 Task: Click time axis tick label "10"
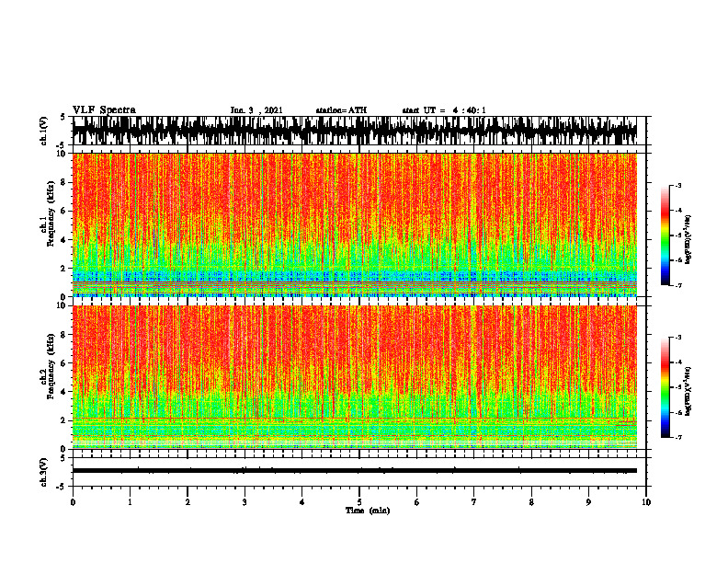(646, 502)
